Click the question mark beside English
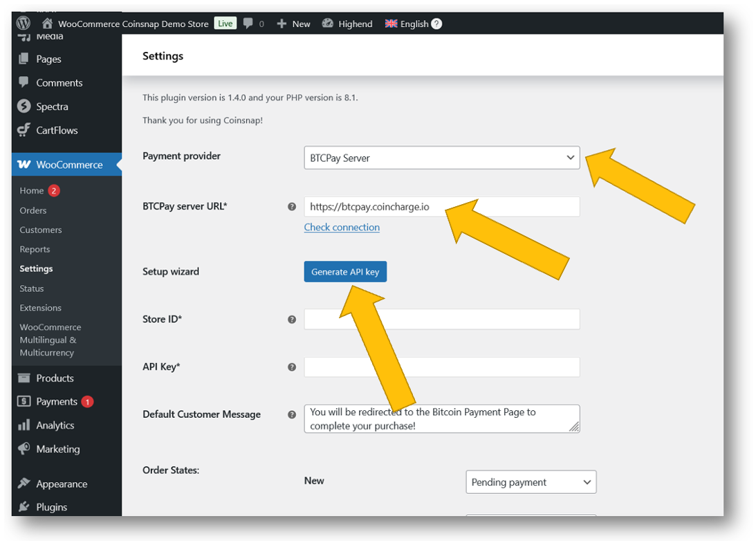 (x=436, y=24)
